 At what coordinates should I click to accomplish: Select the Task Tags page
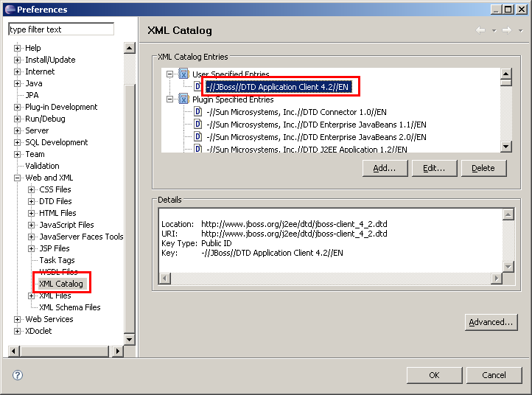tap(57, 260)
